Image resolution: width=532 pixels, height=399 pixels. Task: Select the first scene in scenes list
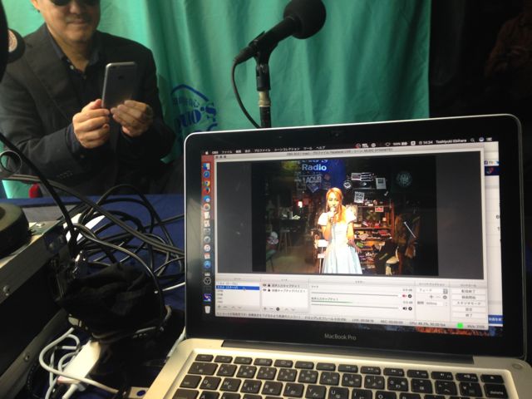[x=238, y=283]
